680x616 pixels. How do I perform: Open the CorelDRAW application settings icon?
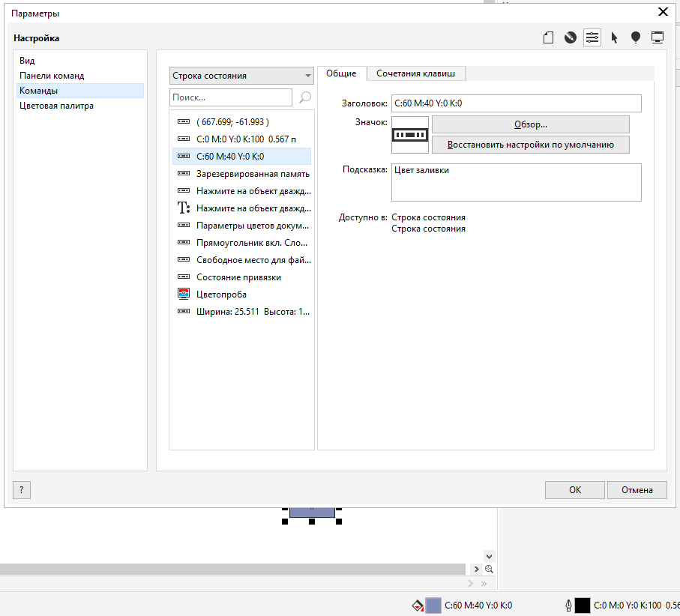[x=571, y=37]
